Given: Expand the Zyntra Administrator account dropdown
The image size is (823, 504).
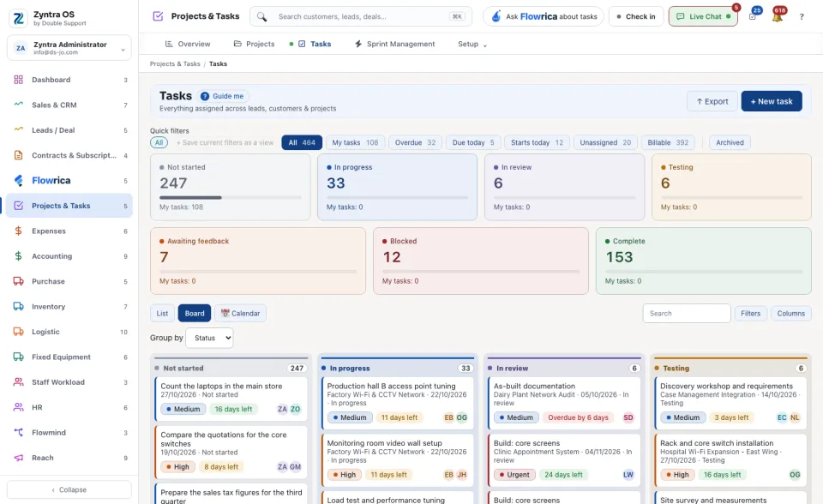Looking at the screenshot, I should 69,48.
